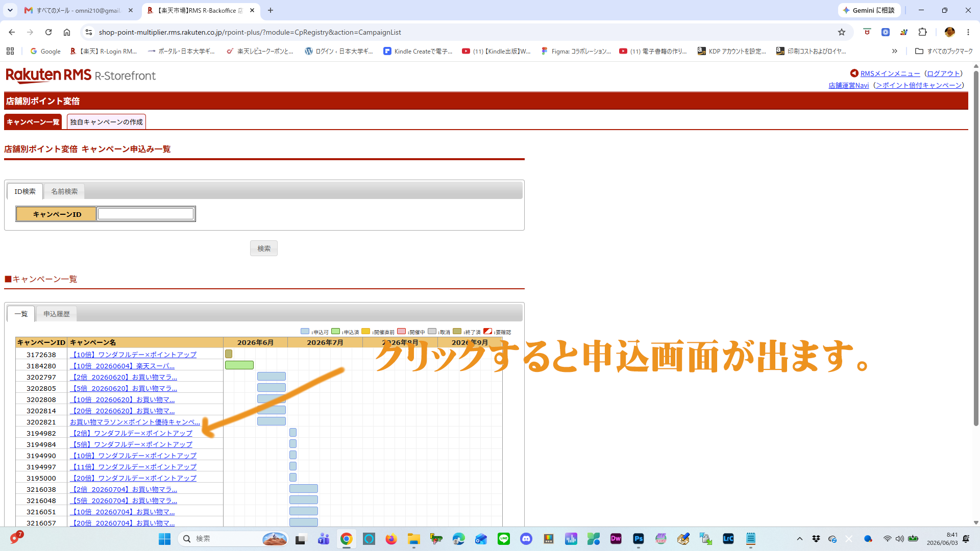This screenshot has width=980, height=551.
Task: Click the green bar for campaign 3184280
Action: (239, 365)
